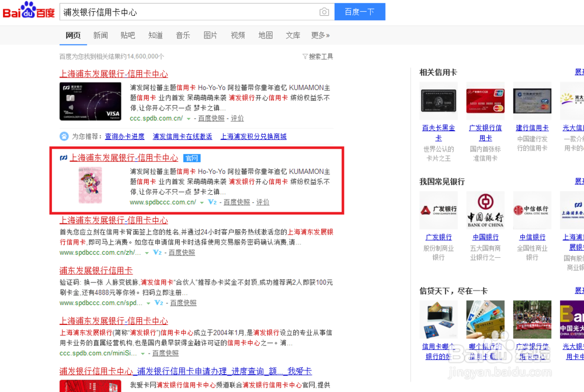The width and height of the screenshot is (584, 392).
Task: Open the 建行信用卡 text link
Action: 532,128
